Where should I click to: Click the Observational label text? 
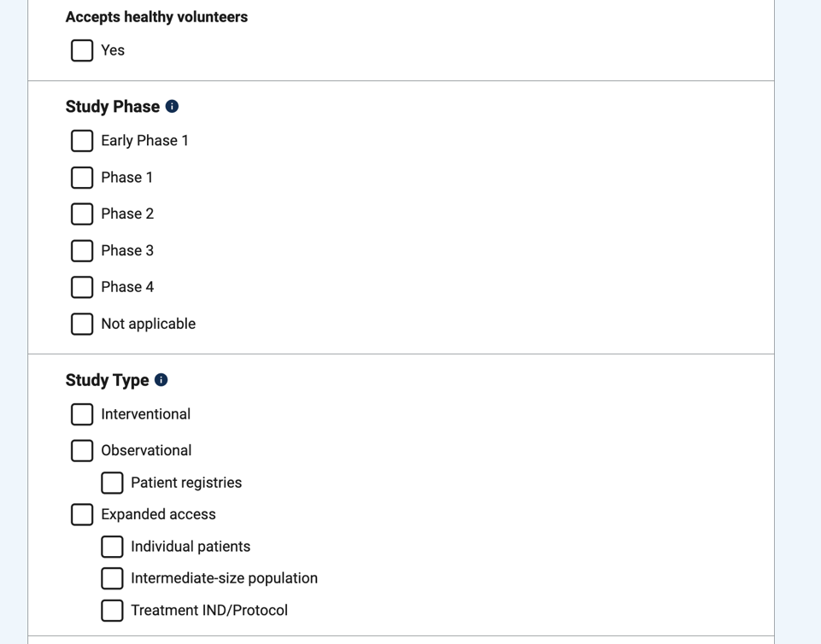coord(146,450)
